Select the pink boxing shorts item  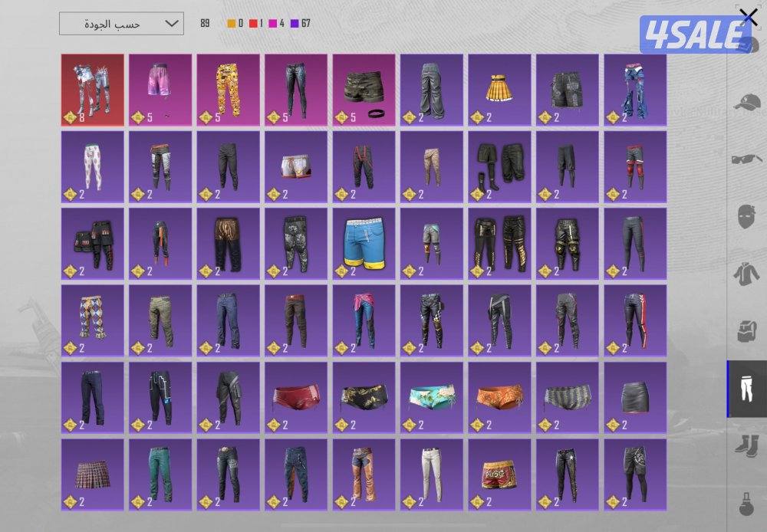click(160, 90)
